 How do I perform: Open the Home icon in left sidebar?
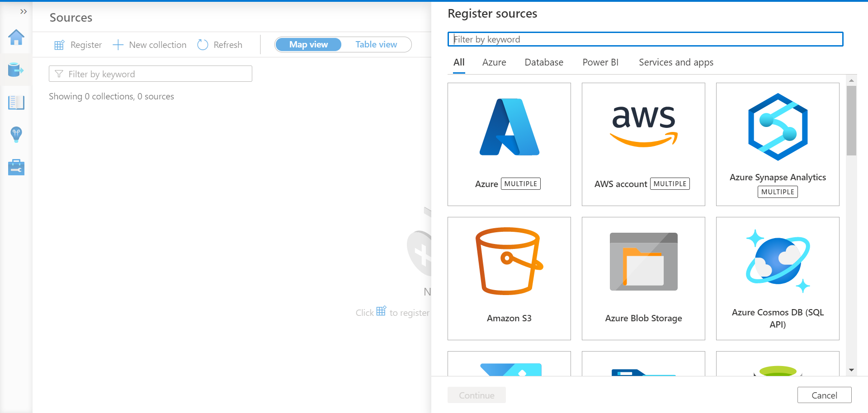click(x=16, y=38)
